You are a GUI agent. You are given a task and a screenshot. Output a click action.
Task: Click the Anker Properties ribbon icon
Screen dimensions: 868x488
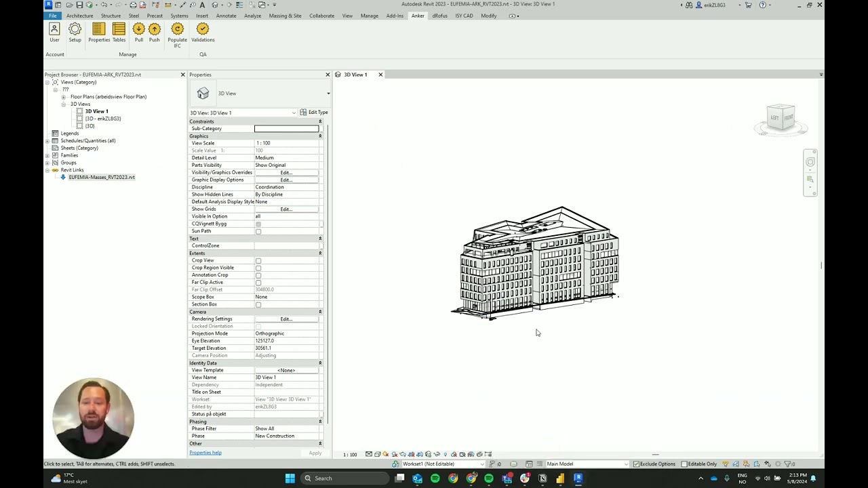coord(99,33)
